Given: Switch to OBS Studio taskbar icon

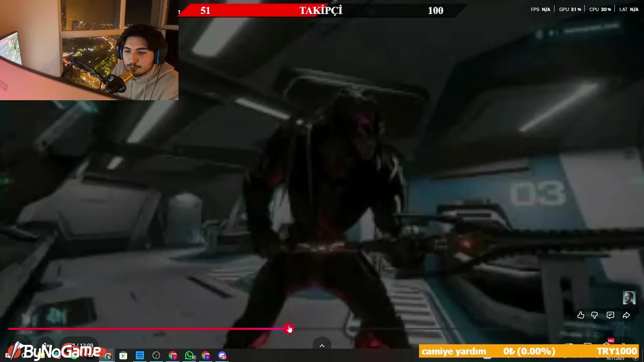Looking at the screenshot, I should coord(156,356).
